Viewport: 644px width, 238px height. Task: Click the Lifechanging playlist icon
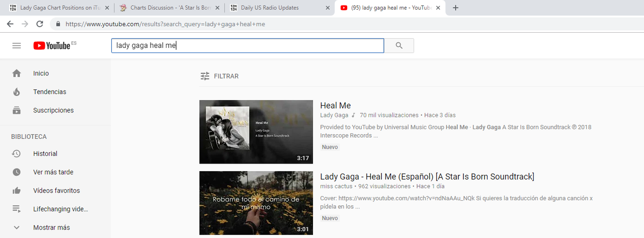coord(17,209)
